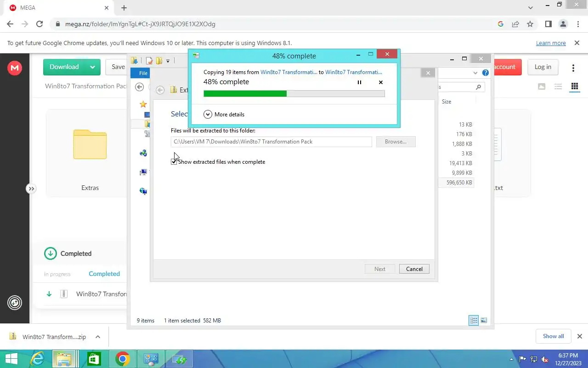Switch MEGA to list view
Screen dimensions: 588x368
[558, 86]
